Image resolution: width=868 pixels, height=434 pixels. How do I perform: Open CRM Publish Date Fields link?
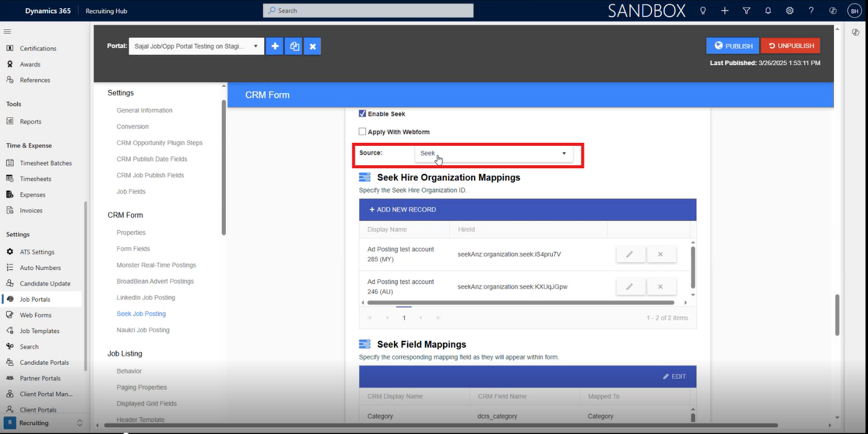click(152, 159)
